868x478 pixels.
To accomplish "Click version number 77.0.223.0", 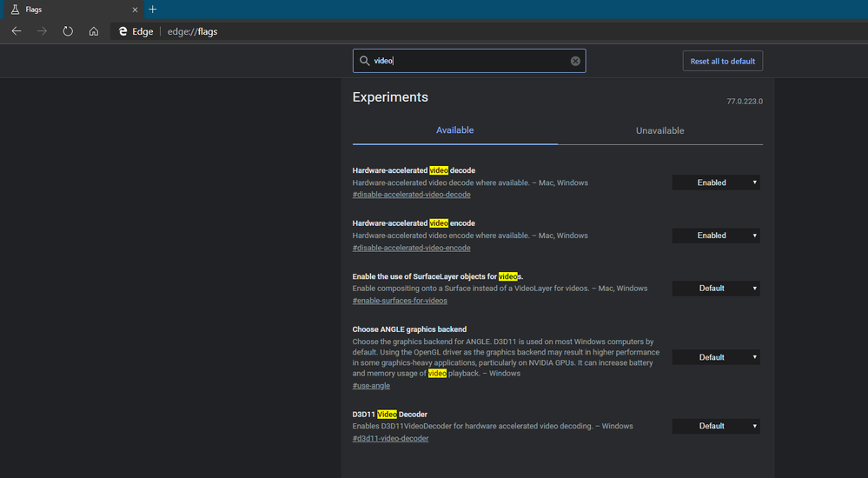I will point(745,102).
